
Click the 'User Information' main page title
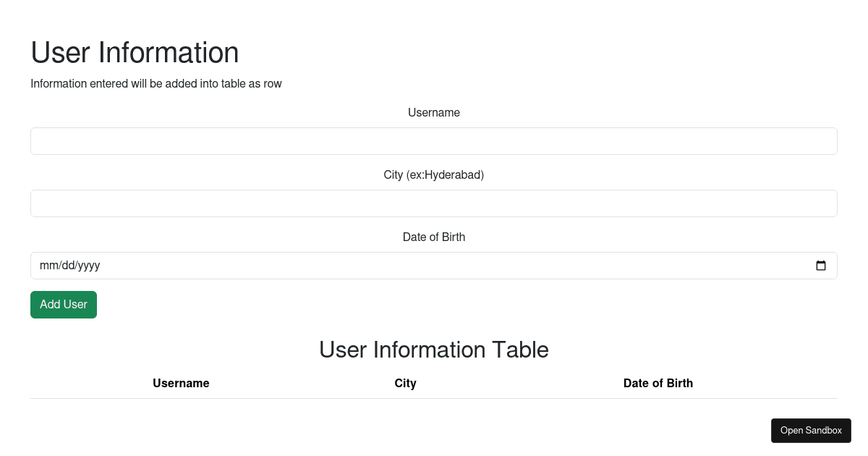tap(135, 53)
